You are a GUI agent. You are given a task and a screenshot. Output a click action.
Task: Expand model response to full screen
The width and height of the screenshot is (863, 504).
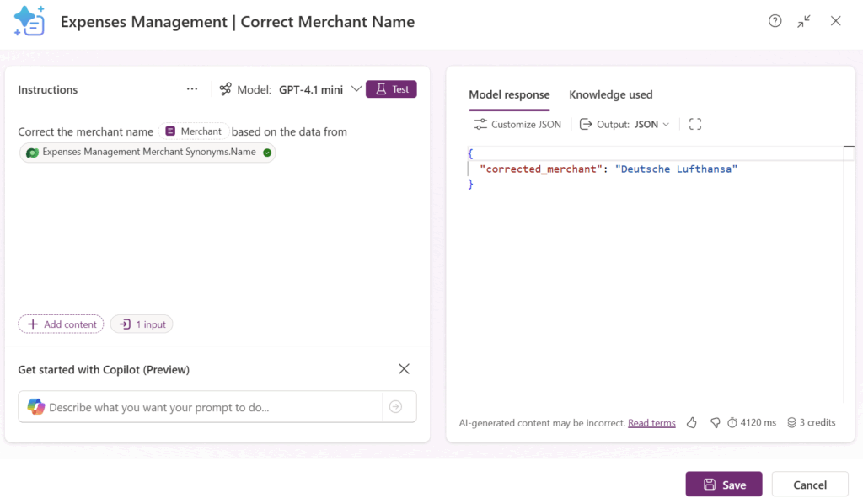tap(694, 124)
